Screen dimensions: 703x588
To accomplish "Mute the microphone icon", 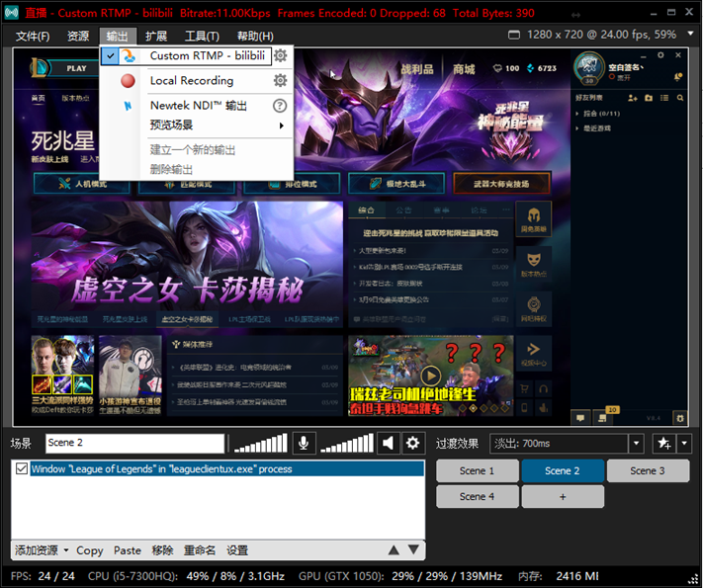I will coord(304,444).
